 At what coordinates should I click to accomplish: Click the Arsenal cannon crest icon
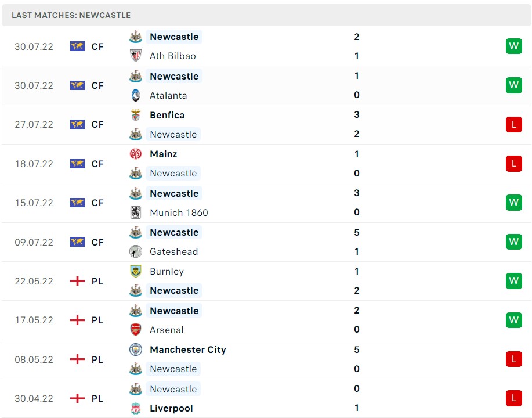tap(136, 330)
